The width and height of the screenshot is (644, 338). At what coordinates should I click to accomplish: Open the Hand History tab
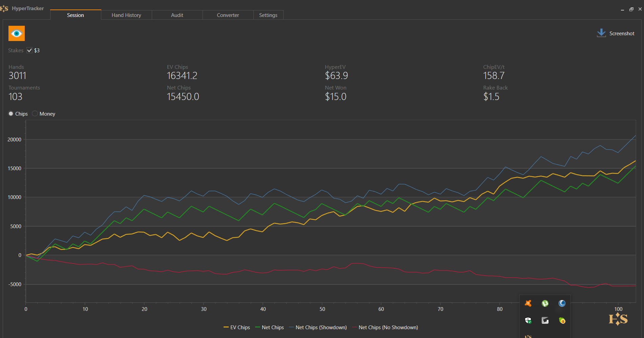(x=126, y=15)
